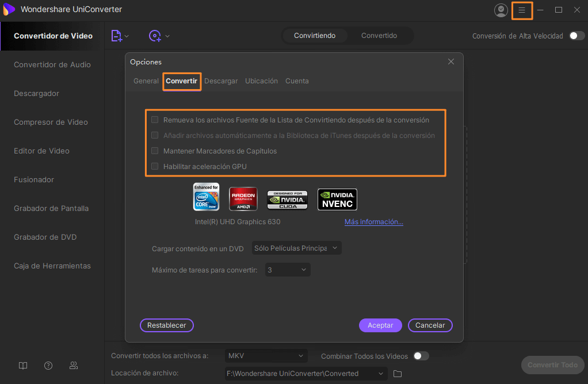Expand Cargar contenido en un DVD dropdown

pos(297,248)
